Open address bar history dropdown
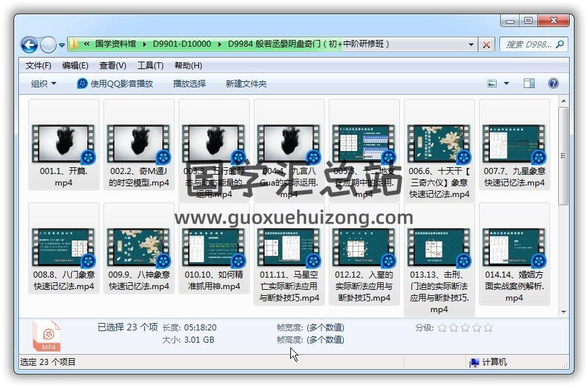 [471, 45]
